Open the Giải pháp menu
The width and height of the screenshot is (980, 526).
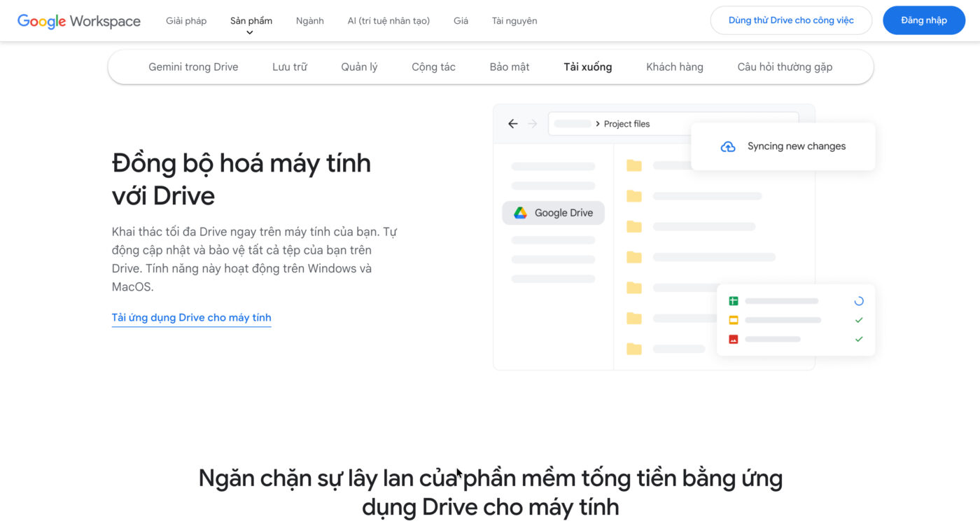(x=186, y=21)
